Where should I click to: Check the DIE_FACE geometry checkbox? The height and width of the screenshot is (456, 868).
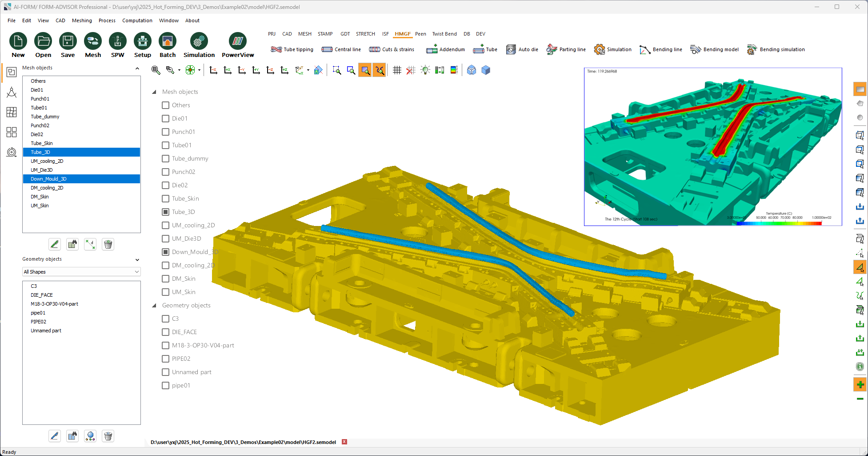[x=166, y=332]
